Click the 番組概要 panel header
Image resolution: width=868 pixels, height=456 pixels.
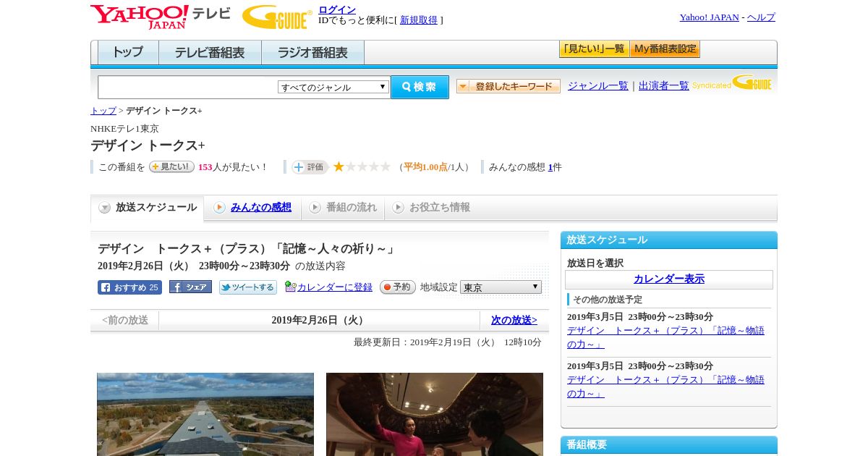pos(669,445)
